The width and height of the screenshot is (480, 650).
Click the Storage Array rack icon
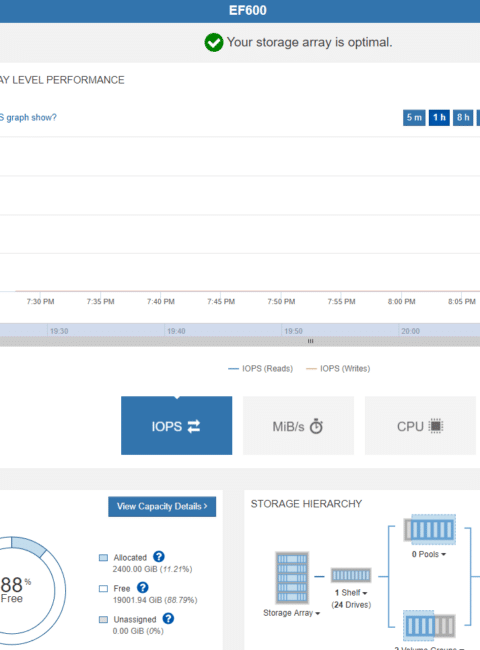pyautogui.click(x=292, y=578)
